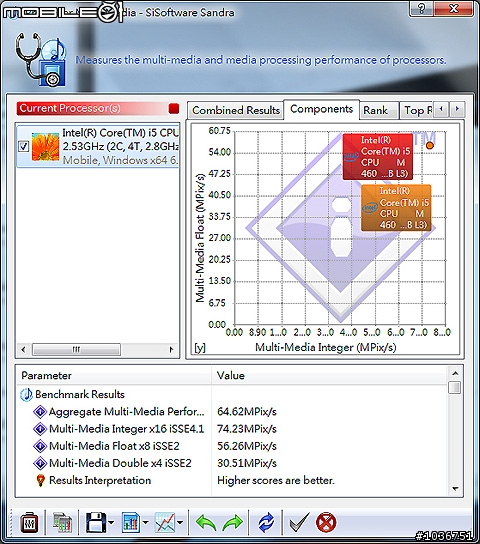Close the Sandra window with X button
The width and height of the screenshot is (480, 544).
pyautogui.click(x=454, y=8)
